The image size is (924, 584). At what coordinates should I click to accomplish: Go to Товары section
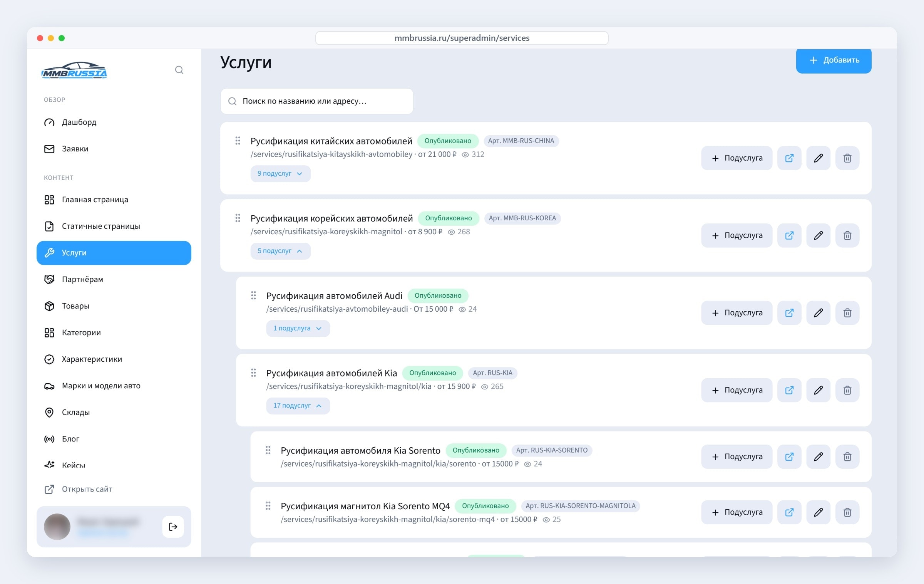pos(114,306)
